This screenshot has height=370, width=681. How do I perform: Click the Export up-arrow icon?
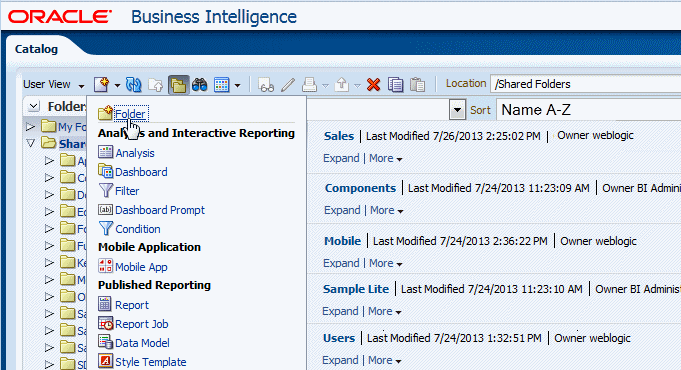342,85
